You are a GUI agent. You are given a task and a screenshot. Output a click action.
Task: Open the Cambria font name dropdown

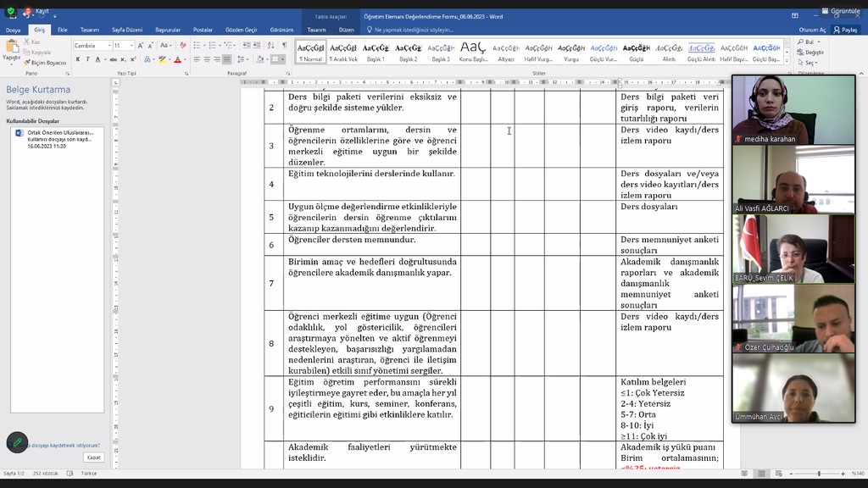pyautogui.click(x=92, y=46)
